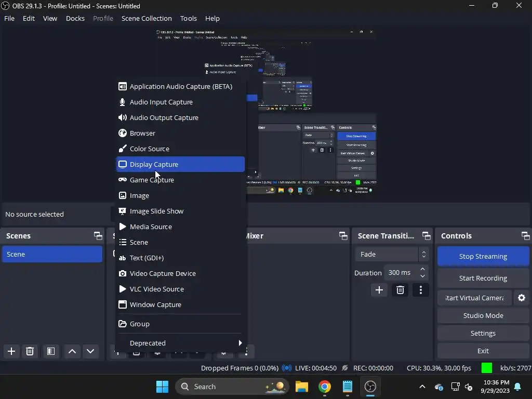Choose Application Audio Capture (BETA) source
This screenshot has width=532, height=399.
[180, 87]
